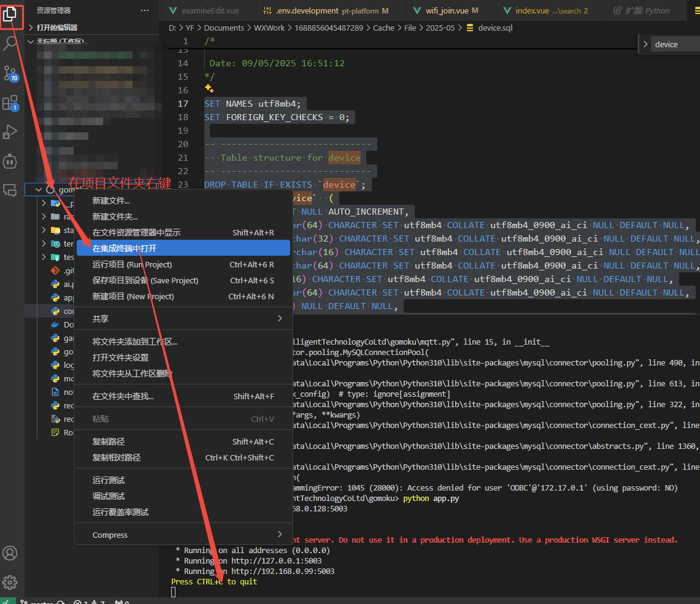This screenshot has height=604, width=700.
Task: Choose 运行项目 (Run Project)
Action: click(183, 264)
